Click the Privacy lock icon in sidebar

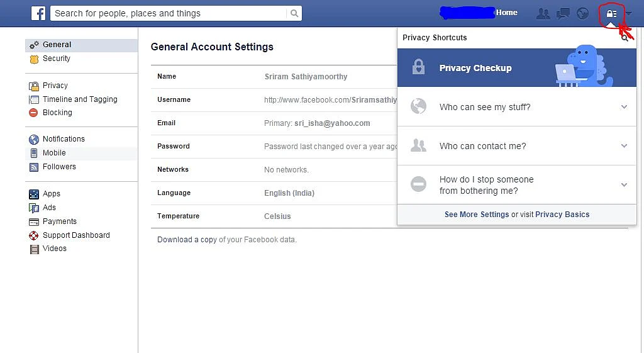pos(34,86)
